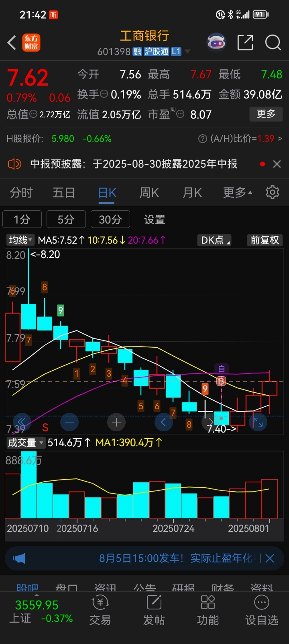Open the 中报预披露 announcement text

(134, 164)
